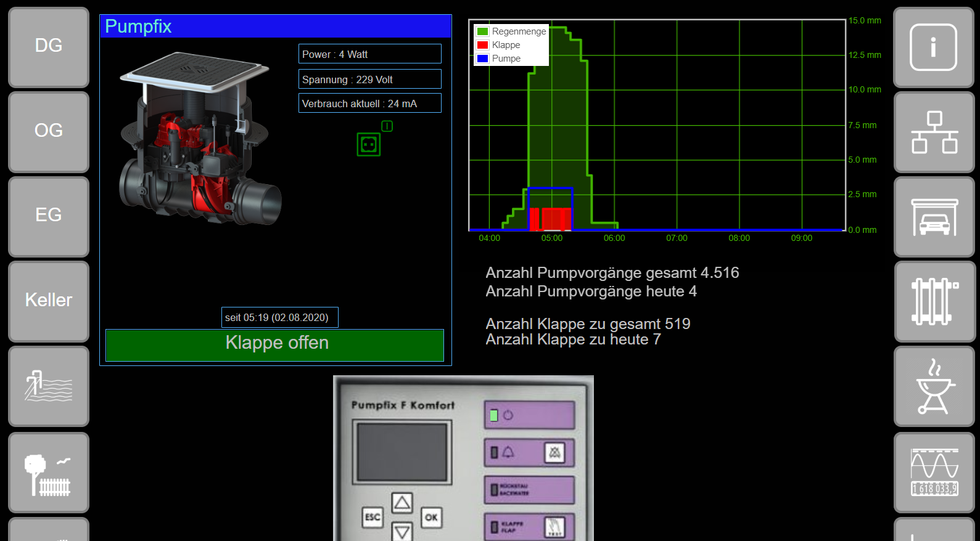
Task: Click the Spannung : 229 Volt field
Action: (370, 79)
